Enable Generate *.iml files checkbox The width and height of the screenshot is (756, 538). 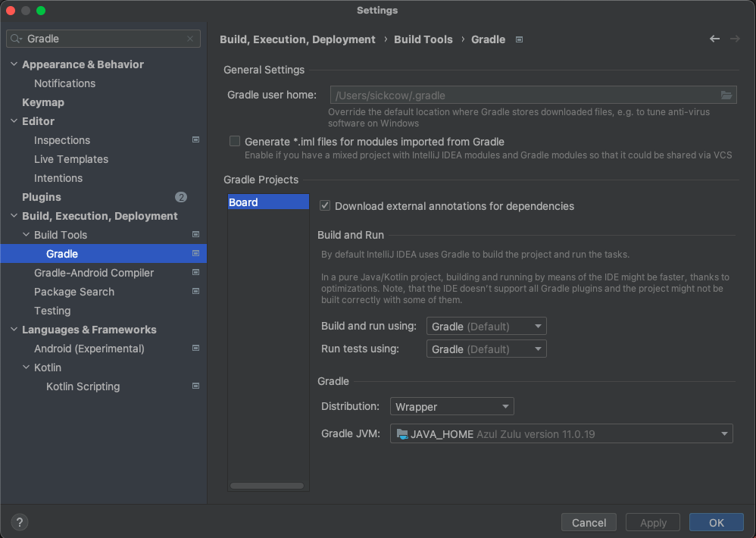click(235, 141)
